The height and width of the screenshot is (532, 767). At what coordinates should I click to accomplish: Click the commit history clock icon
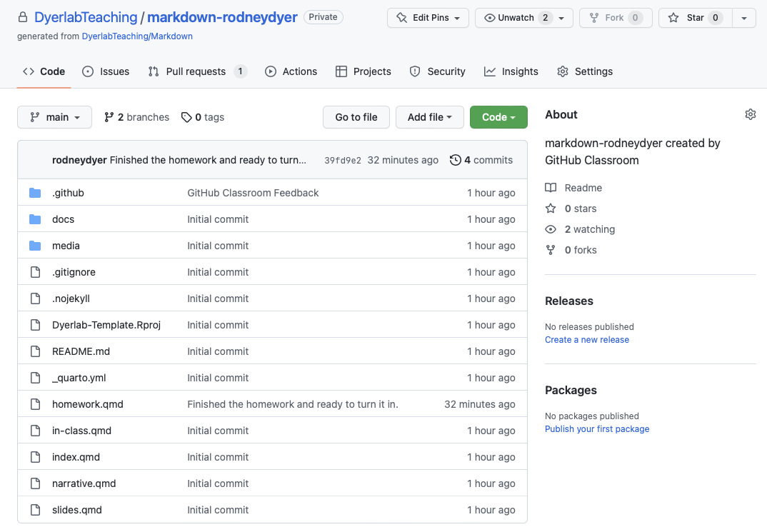click(x=455, y=160)
